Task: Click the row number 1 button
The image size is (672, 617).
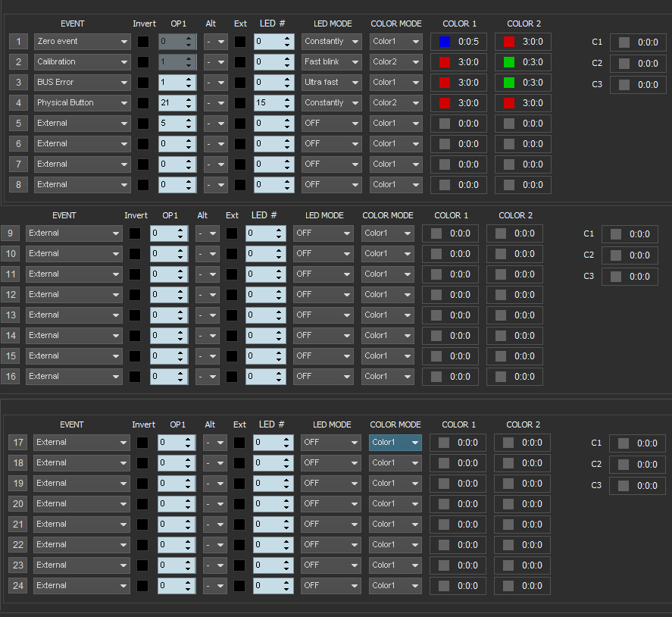Action: coord(18,42)
